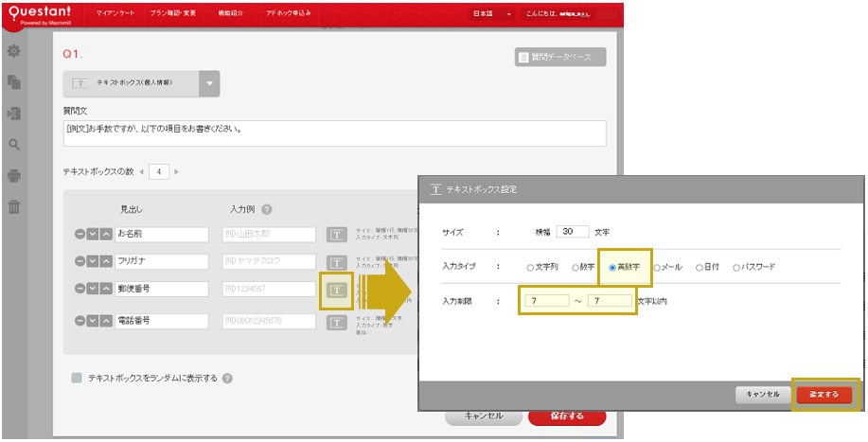Move the お名前 row down
The height and width of the screenshot is (442, 868).
pos(93,235)
